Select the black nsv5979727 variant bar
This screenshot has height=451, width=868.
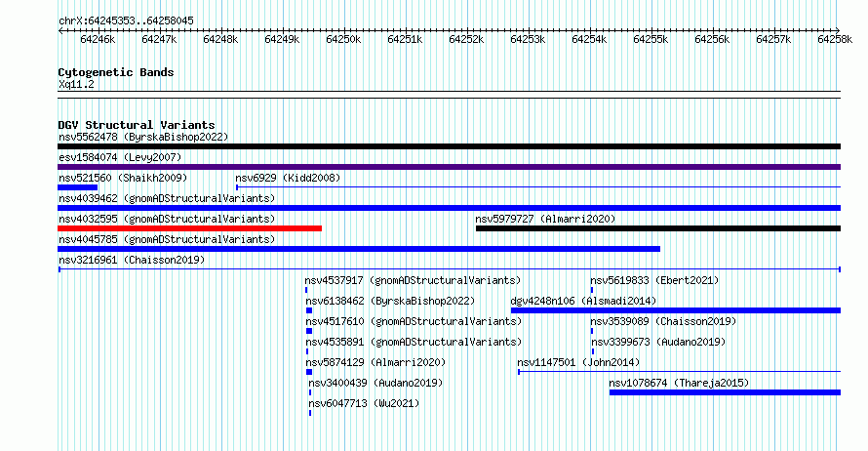click(658, 228)
